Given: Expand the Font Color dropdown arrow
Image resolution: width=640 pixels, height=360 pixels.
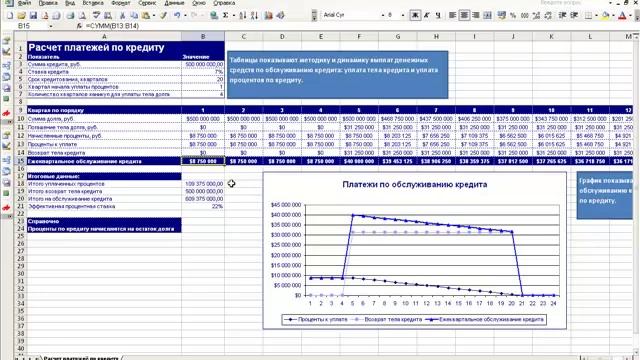Looking at the screenshot, I should (x=630, y=16).
